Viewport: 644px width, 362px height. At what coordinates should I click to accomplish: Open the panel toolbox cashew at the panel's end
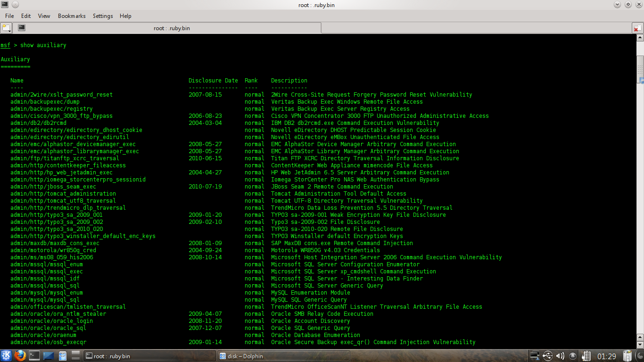click(x=639, y=356)
